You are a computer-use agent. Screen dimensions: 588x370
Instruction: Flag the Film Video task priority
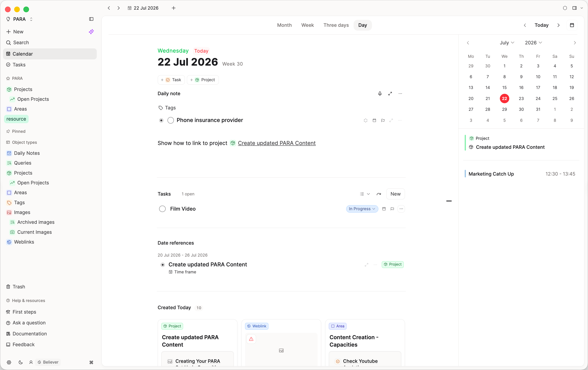click(x=392, y=209)
